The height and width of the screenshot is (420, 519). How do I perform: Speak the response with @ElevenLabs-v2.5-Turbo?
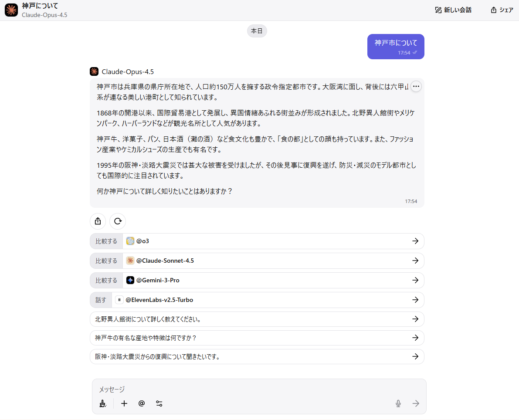point(257,300)
